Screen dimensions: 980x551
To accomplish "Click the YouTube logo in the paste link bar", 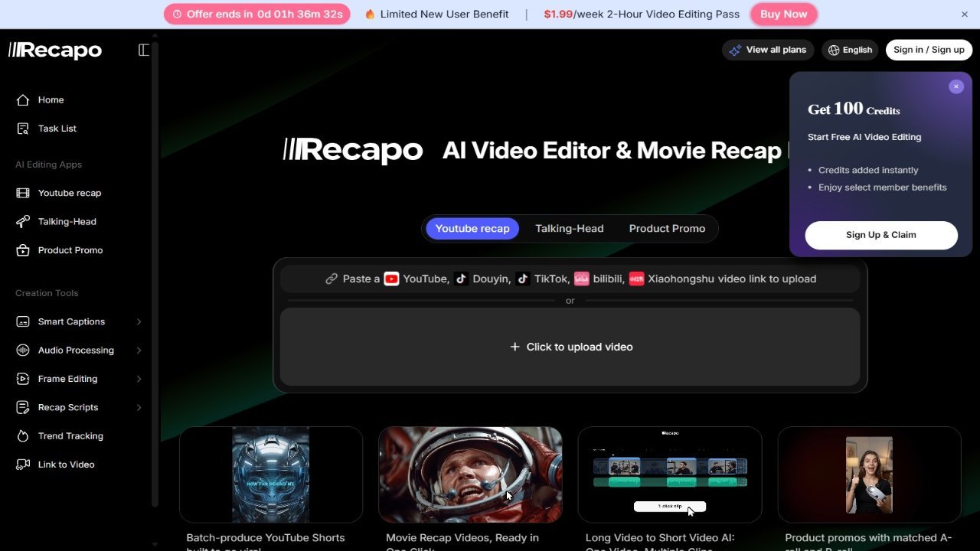I will click(391, 279).
